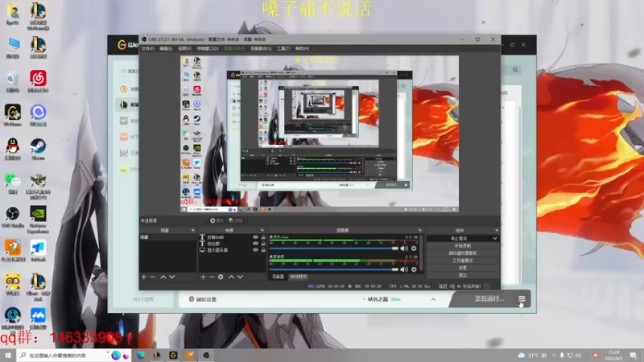Open the WeChat desktop shortcut
644x362 pixels.
pos(13,183)
